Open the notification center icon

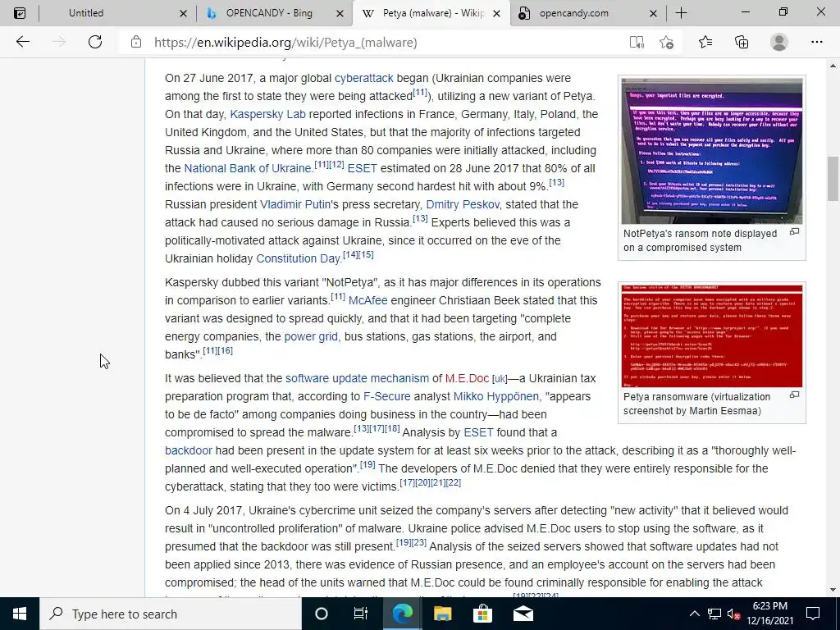(x=813, y=614)
